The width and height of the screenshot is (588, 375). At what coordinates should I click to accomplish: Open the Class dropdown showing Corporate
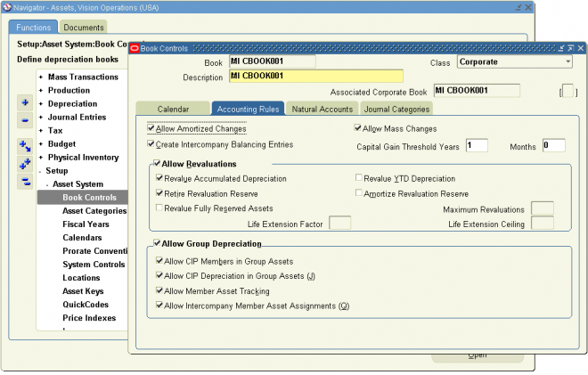(x=568, y=61)
